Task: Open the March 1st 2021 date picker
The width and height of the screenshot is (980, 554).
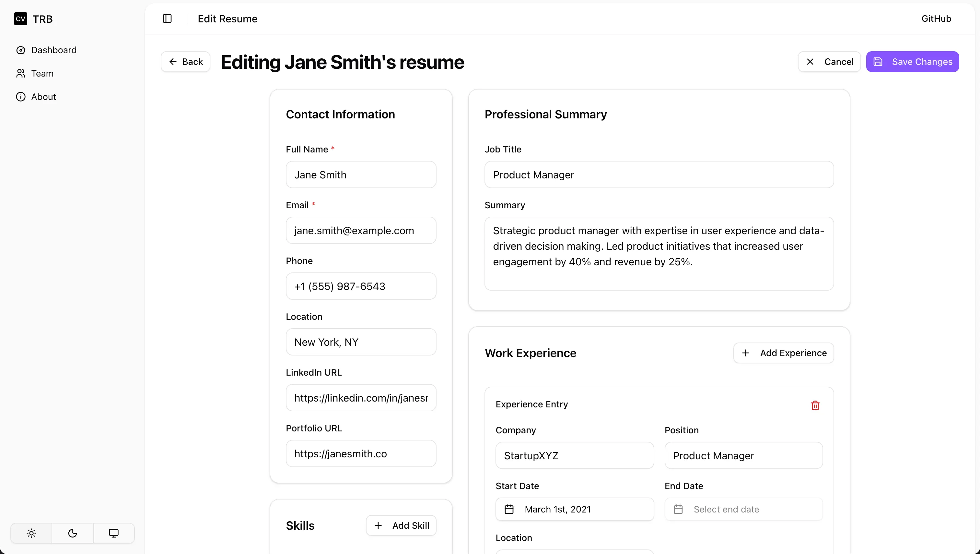Action: pyautogui.click(x=575, y=509)
